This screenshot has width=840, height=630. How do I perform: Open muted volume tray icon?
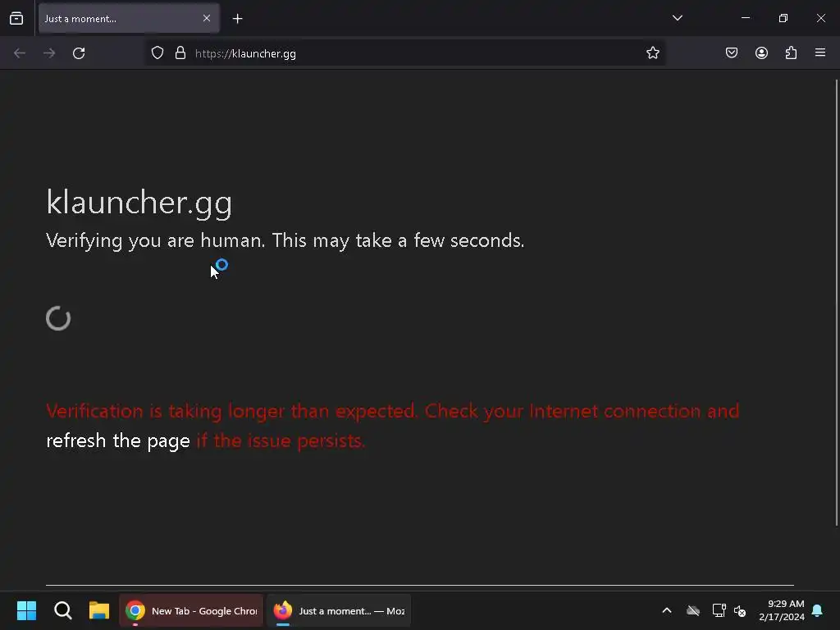741,610
